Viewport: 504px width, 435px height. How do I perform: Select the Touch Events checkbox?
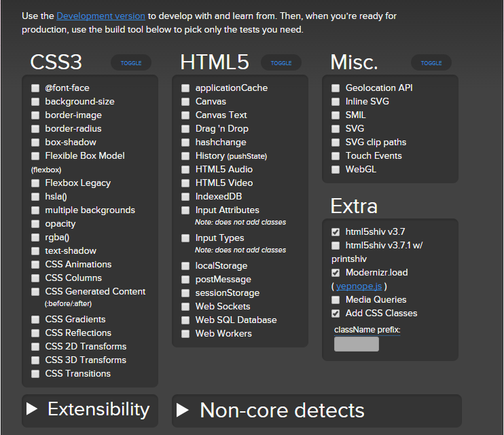[x=336, y=156]
